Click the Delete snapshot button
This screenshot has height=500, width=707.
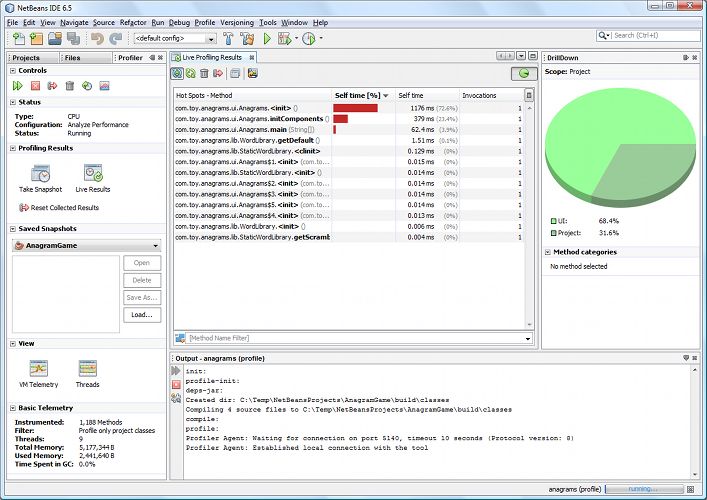point(142,280)
